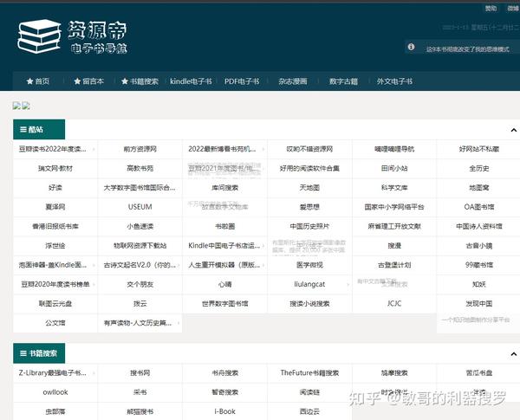Open 麻省理工开放文献 link

coord(394,226)
